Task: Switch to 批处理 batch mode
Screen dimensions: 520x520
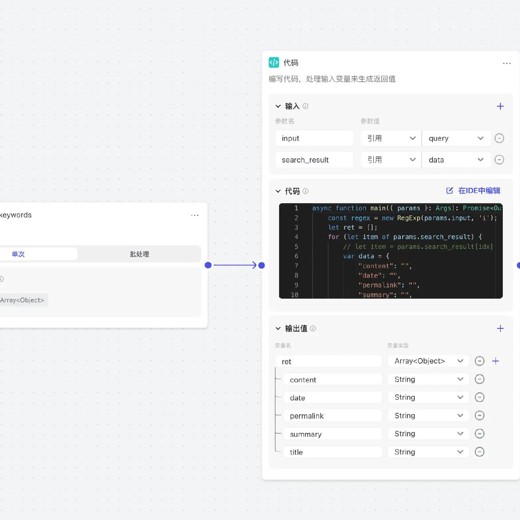Action: click(x=139, y=254)
